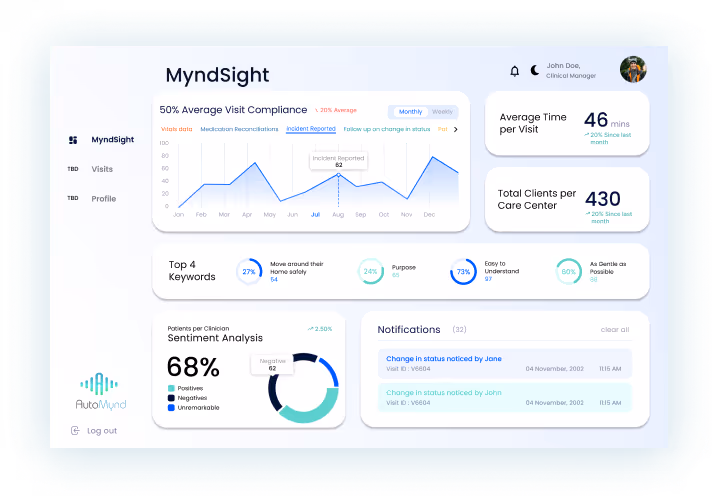Click the notifications count (32)
This screenshot has width=718, height=502.
click(x=459, y=329)
